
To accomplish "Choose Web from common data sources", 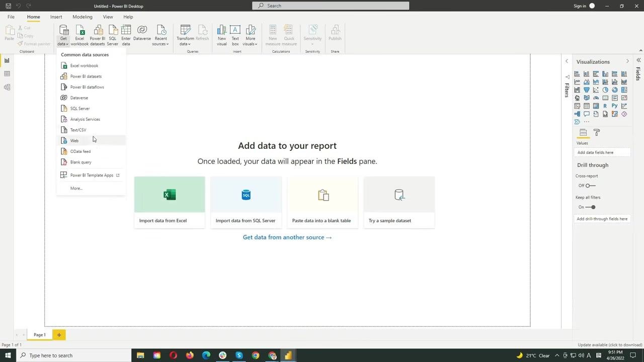I will 91,141.
